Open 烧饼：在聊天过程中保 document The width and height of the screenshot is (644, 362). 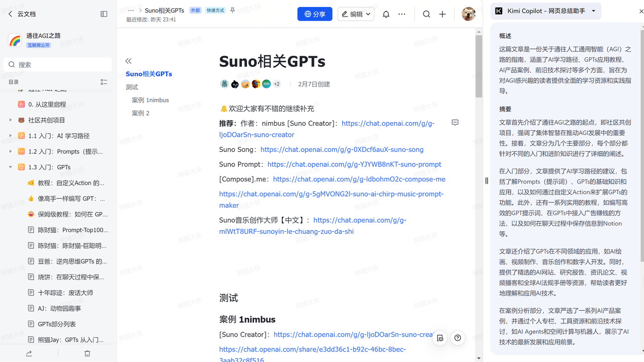(71, 277)
